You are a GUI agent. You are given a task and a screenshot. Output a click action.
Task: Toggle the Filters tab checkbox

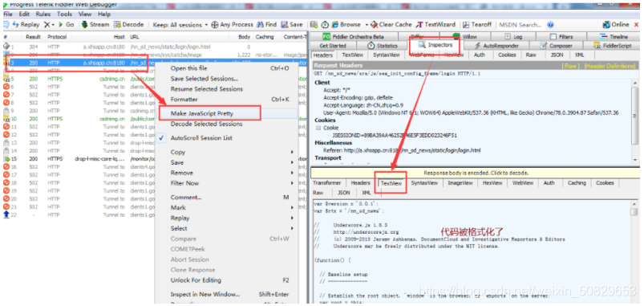(553, 37)
